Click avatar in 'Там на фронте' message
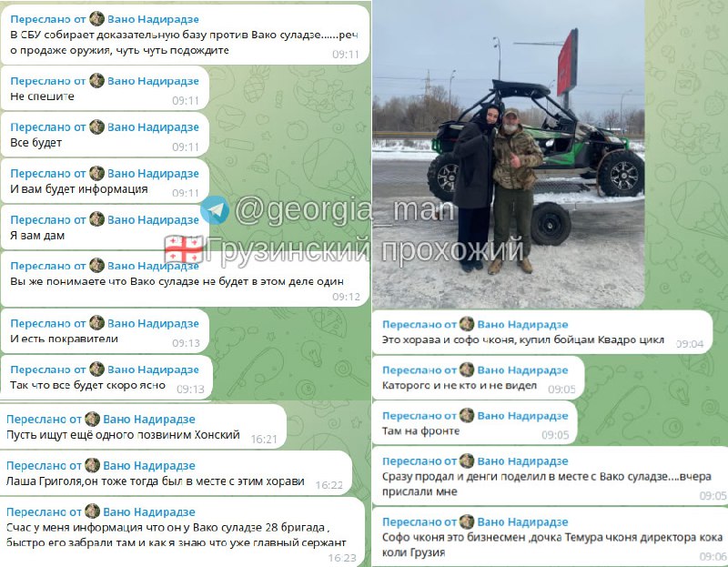The width and height of the screenshot is (728, 567). click(x=467, y=416)
